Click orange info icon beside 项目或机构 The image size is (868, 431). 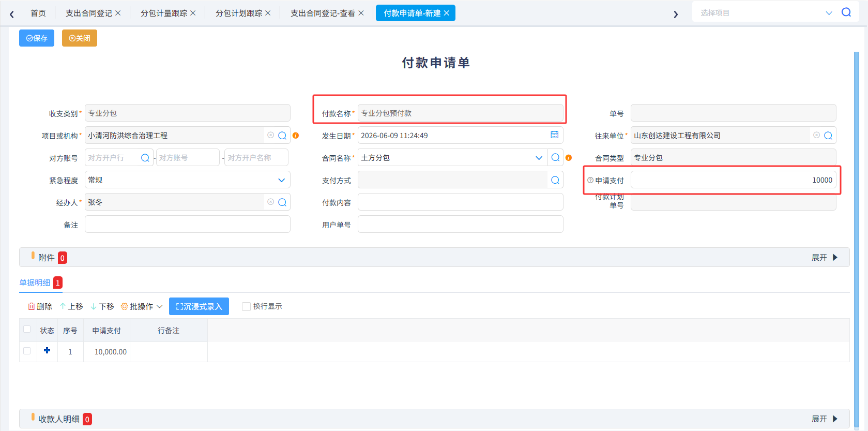coord(296,136)
